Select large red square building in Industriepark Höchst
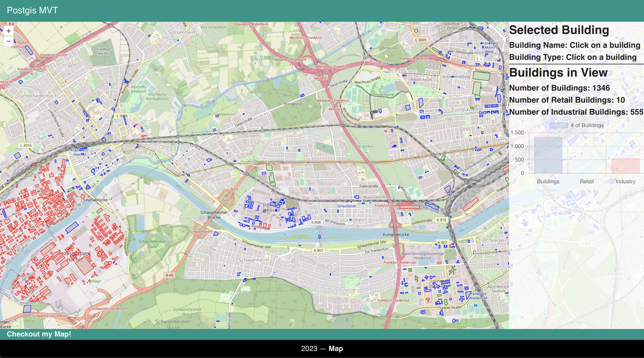 coord(84,265)
